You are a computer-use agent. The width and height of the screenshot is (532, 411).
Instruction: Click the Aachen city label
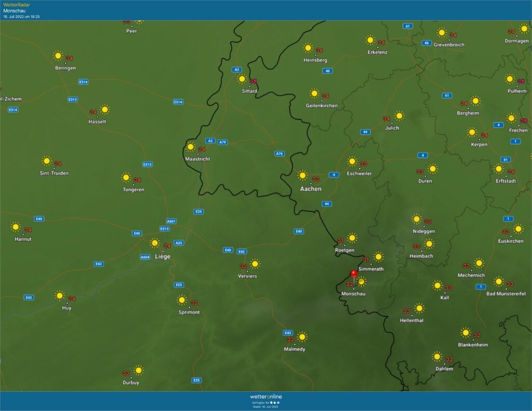point(311,189)
